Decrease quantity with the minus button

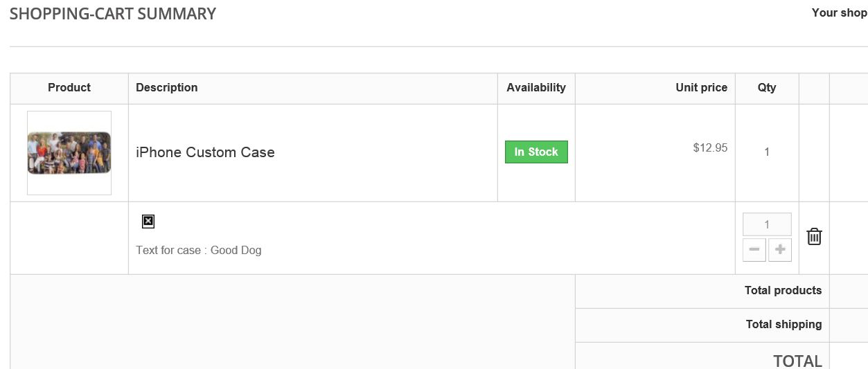(x=754, y=250)
